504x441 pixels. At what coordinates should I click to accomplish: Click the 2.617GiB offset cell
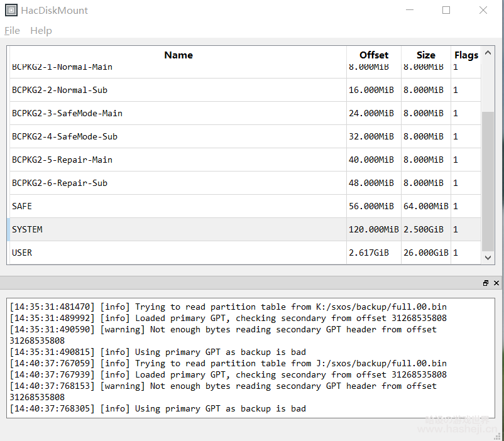[374, 253]
